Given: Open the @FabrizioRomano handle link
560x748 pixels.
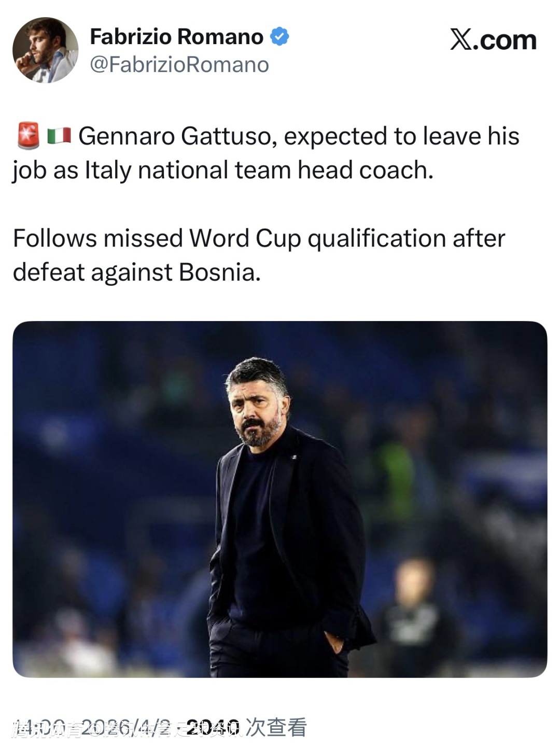Looking at the screenshot, I should (x=179, y=65).
